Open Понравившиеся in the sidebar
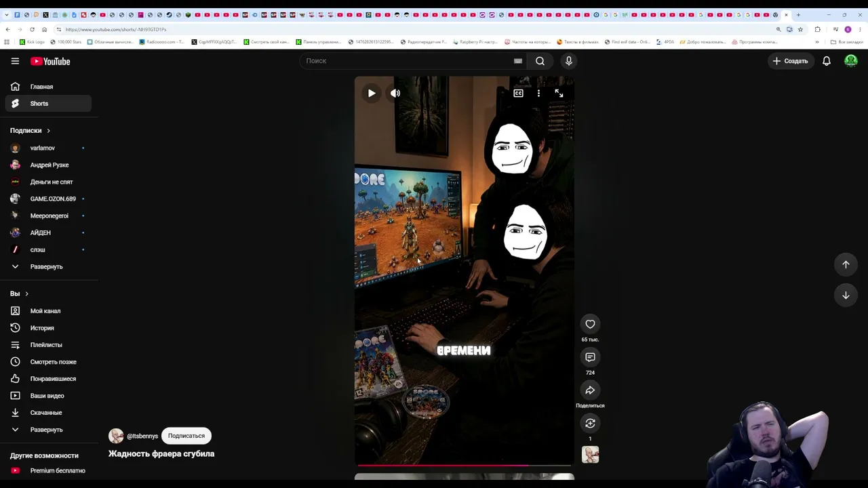This screenshot has height=488, width=868. tap(47, 379)
